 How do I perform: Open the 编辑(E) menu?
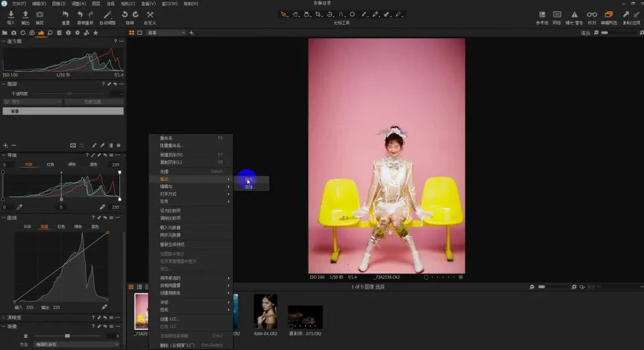[x=39, y=4]
